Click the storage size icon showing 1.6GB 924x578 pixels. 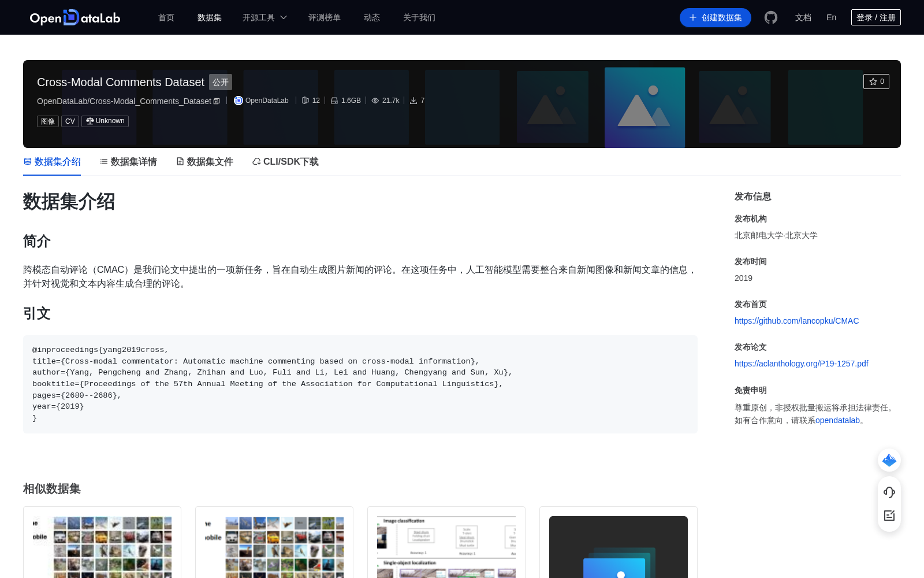click(334, 101)
